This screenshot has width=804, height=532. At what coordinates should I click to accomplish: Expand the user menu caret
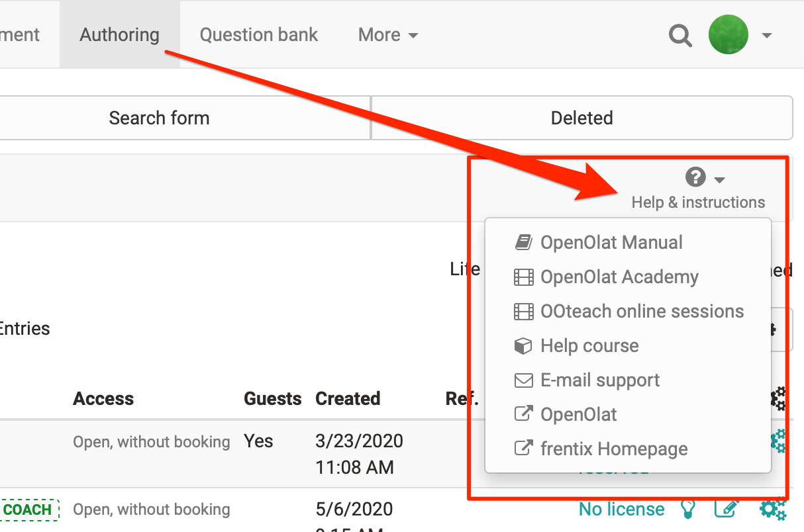click(x=767, y=35)
